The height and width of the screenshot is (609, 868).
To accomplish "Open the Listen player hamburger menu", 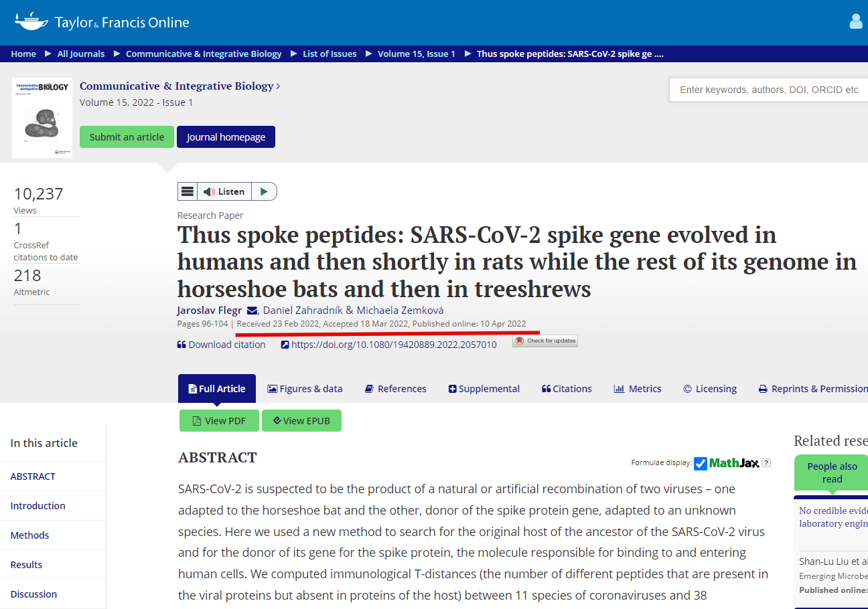I will 188,191.
